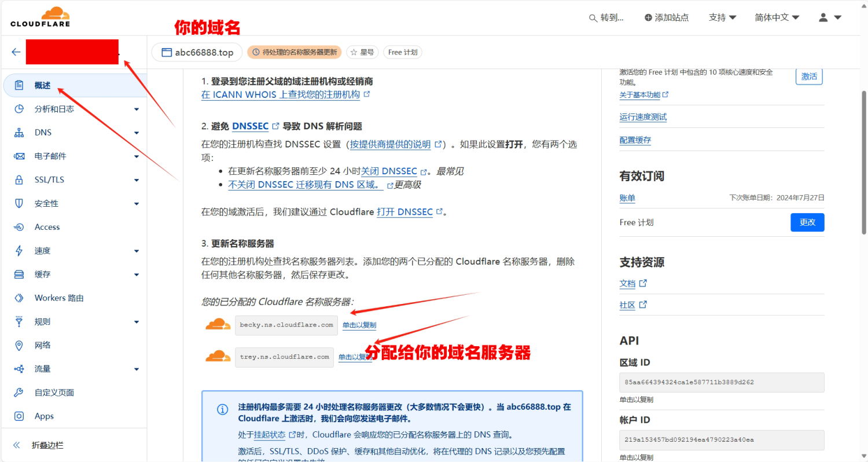
Task: Click the 区域 ID value field
Action: coord(722,383)
